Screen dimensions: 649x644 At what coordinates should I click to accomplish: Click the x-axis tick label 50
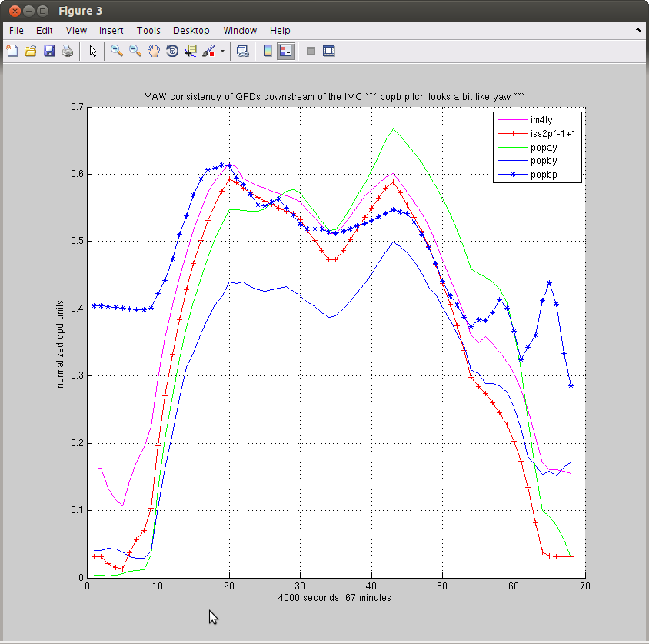[x=442, y=586]
